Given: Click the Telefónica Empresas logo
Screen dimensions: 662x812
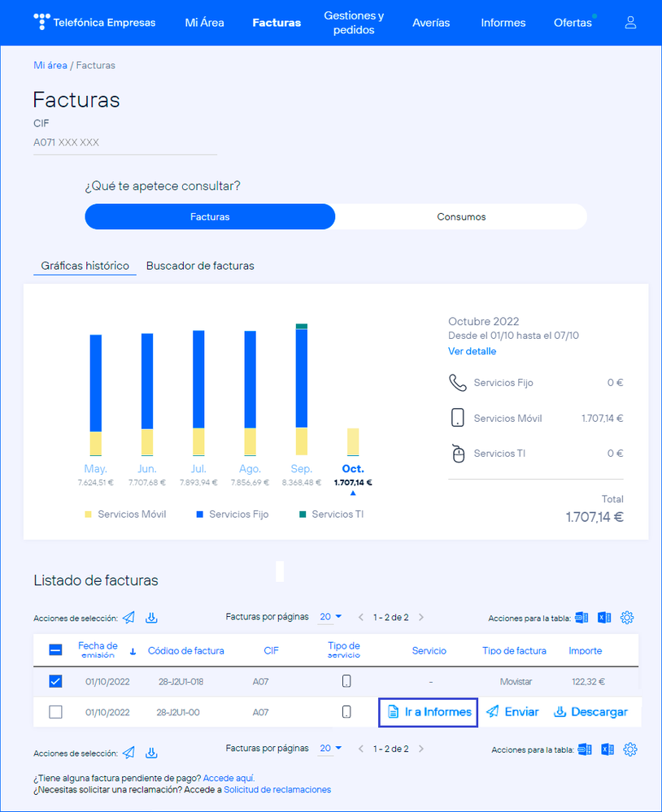Looking at the screenshot, I should point(94,23).
